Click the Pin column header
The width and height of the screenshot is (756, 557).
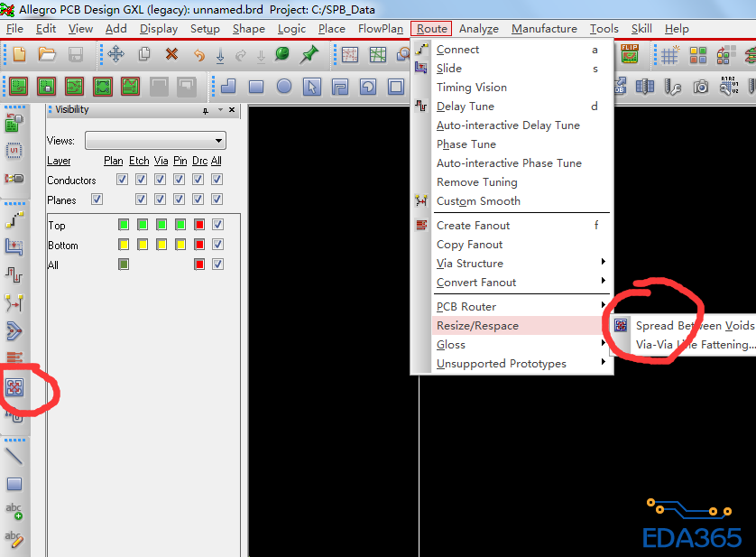point(180,161)
